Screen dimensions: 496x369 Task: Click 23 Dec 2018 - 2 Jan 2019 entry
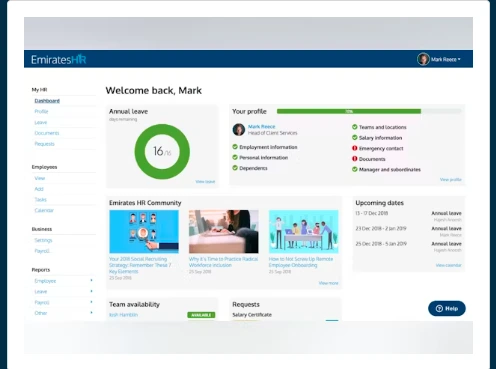[381, 228]
